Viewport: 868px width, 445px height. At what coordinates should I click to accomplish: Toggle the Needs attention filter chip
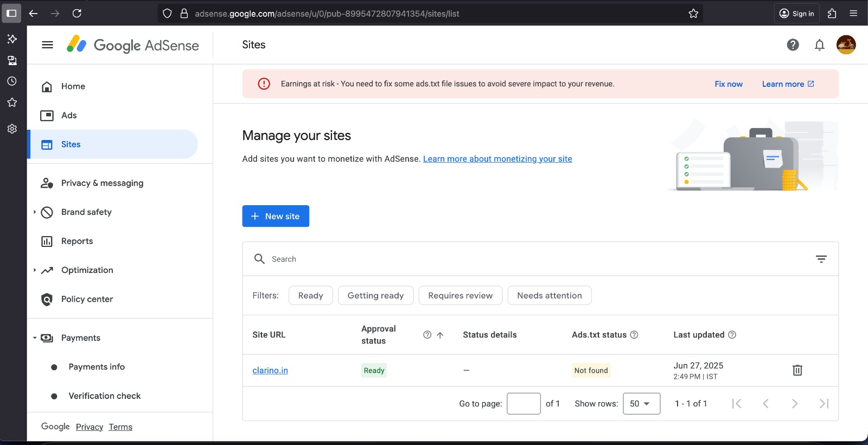click(x=549, y=296)
